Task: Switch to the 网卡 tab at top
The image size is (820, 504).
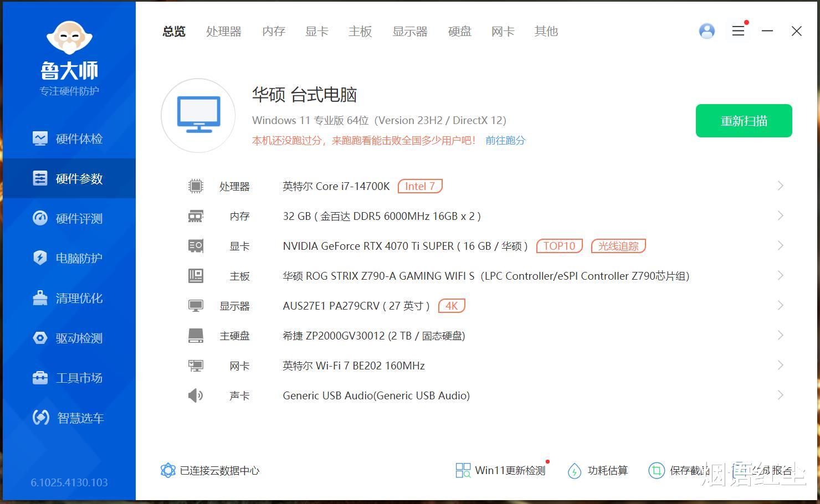Action: [503, 32]
